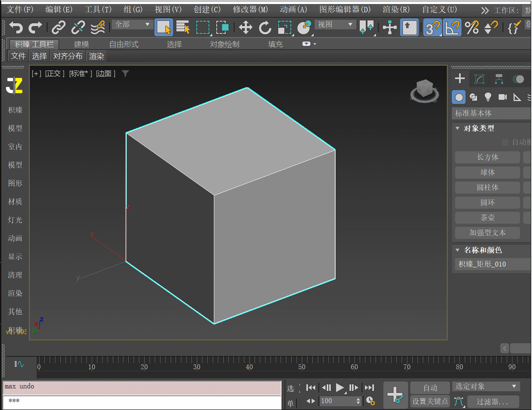Switch to the 自由形式 ribbon tab
The width and height of the screenshot is (532, 410).
point(124,44)
